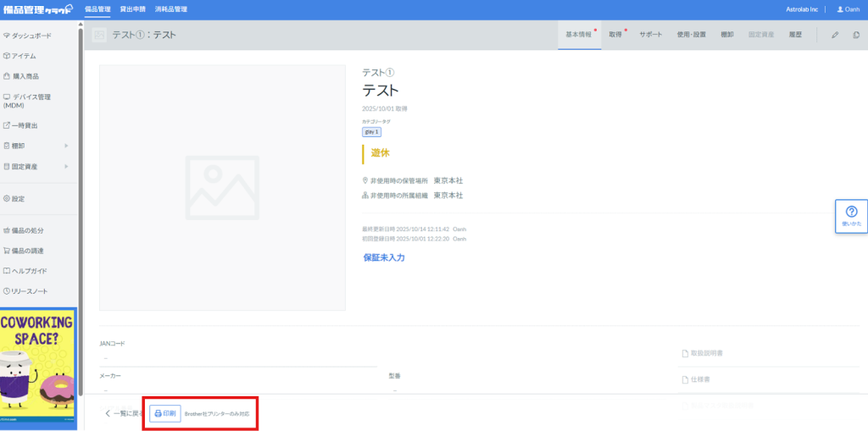Screen dimensions: 868x431
Task: Click the 保証未入力 link
Action: coord(383,257)
